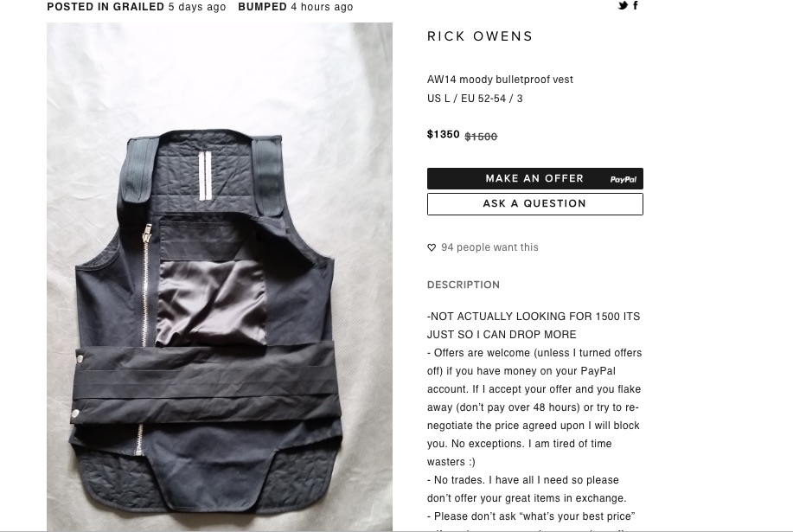This screenshot has height=532, width=793.
Task: Click the Offers are welcome description paragraph
Action: 534,407
